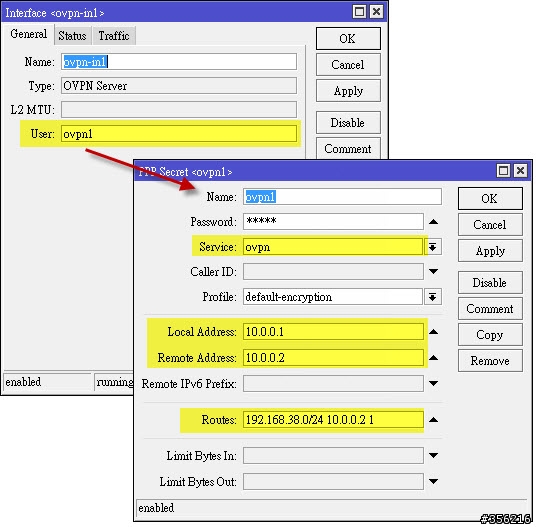
Task: Click the Type field showing OVPN Server
Action: click(179, 85)
